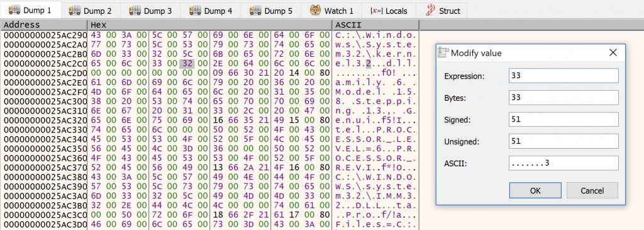The width and height of the screenshot is (644, 230).
Task: Click the Dump 2 tab icon
Action: point(75,10)
